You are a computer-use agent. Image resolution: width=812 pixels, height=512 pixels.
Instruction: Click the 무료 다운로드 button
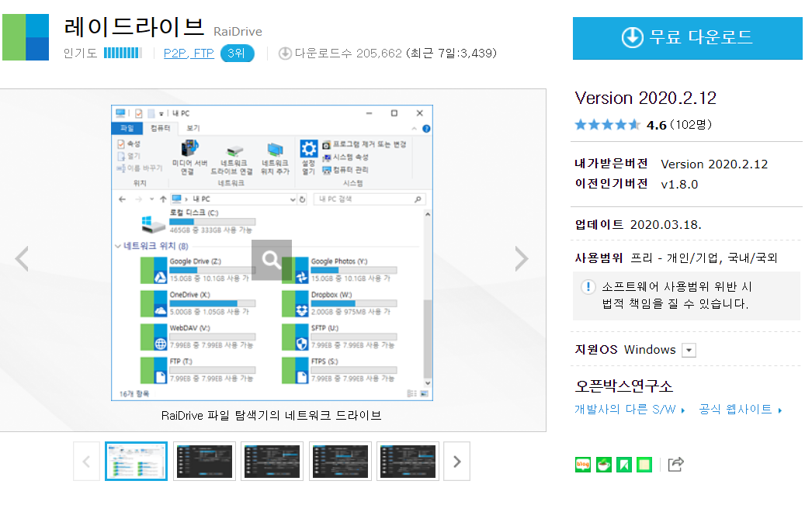point(687,38)
